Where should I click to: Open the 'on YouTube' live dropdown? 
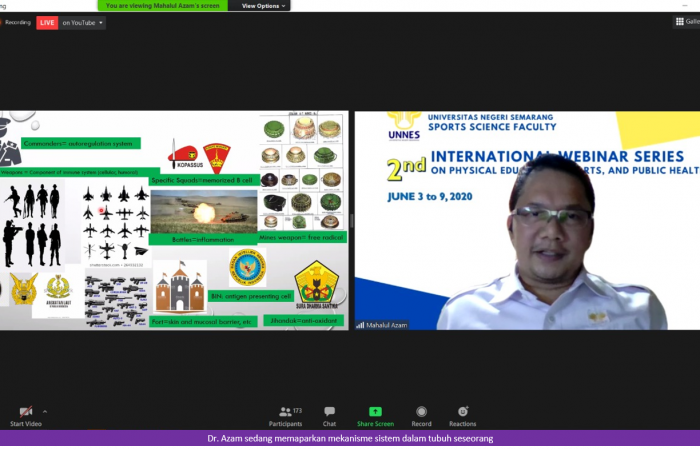(x=83, y=22)
